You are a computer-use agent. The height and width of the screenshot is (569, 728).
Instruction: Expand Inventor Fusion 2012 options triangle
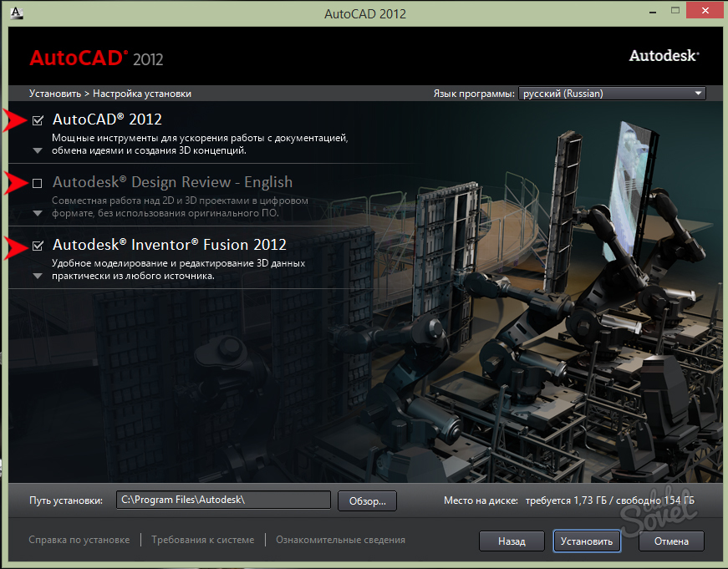click(38, 277)
